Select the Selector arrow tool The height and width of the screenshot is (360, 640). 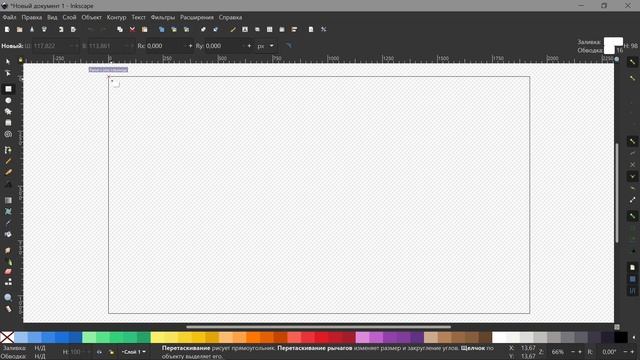click(x=8, y=62)
